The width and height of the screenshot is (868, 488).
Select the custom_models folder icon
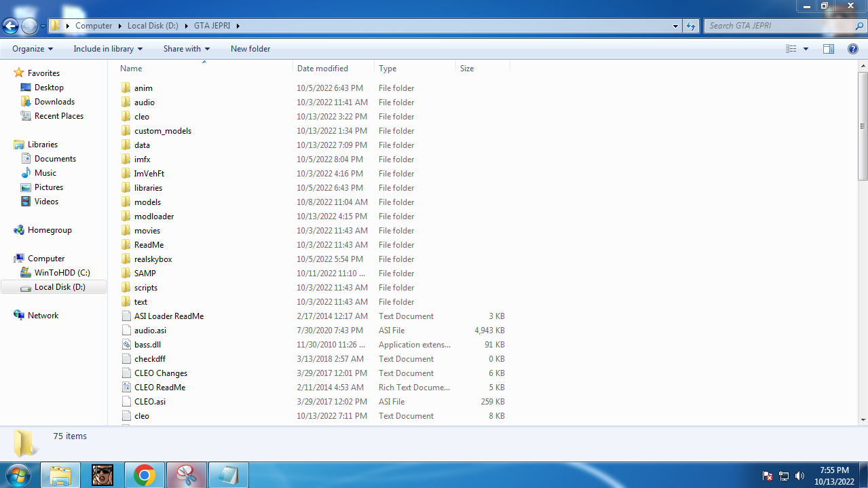point(126,131)
